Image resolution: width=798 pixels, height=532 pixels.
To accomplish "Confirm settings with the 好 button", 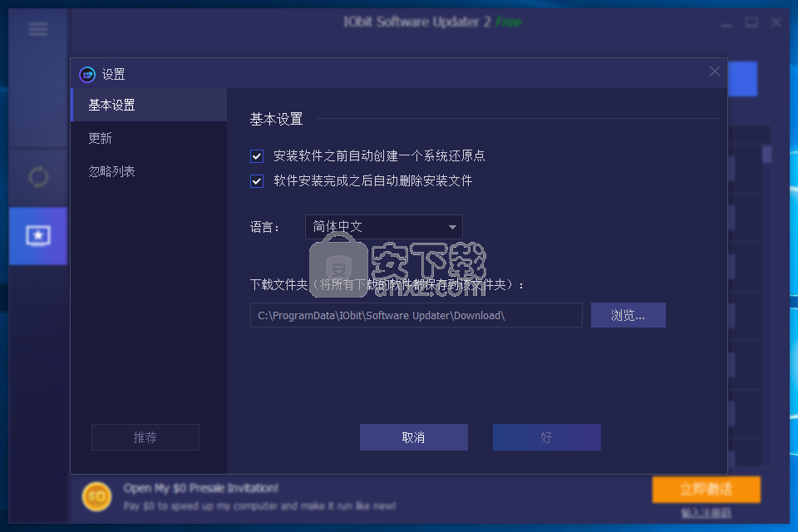I will (x=547, y=437).
